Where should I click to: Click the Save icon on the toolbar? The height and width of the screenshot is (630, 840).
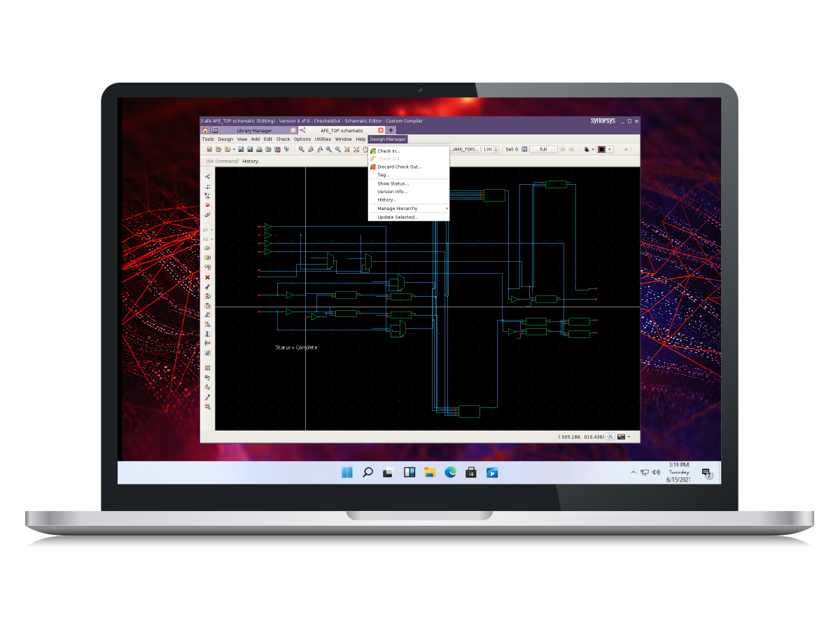(250, 149)
